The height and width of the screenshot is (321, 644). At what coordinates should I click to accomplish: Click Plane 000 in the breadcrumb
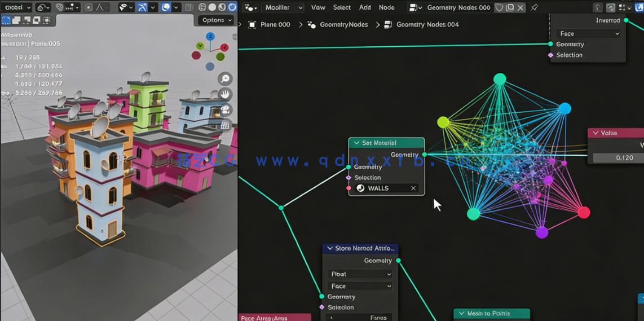tap(275, 25)
